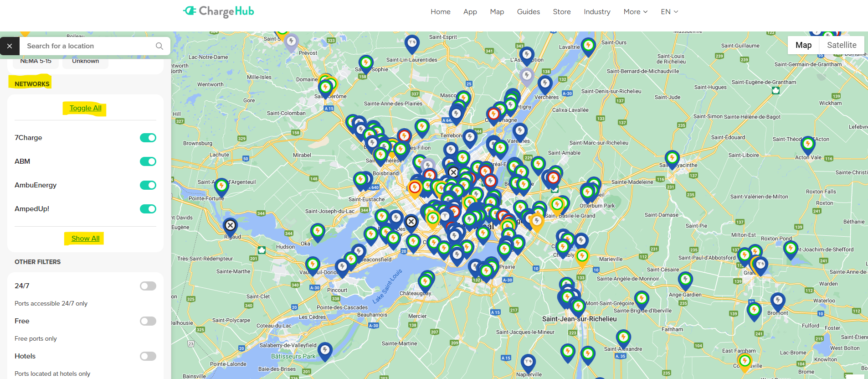This screenshot has height=379, width=868.
Task: Turn off the 7Charge network toggle
Action: [148, 138]
